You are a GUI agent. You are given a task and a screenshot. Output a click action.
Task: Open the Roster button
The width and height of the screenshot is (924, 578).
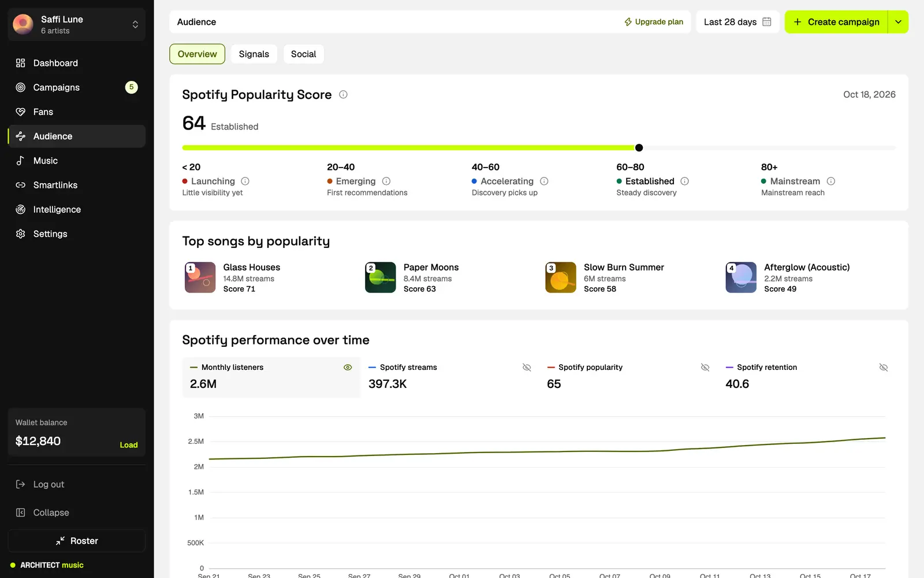click(76, 541)
